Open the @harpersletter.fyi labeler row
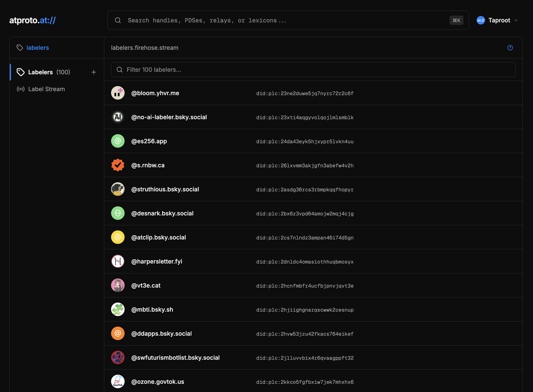The width and height of the screenshot is (533, 392). [157, 261]
